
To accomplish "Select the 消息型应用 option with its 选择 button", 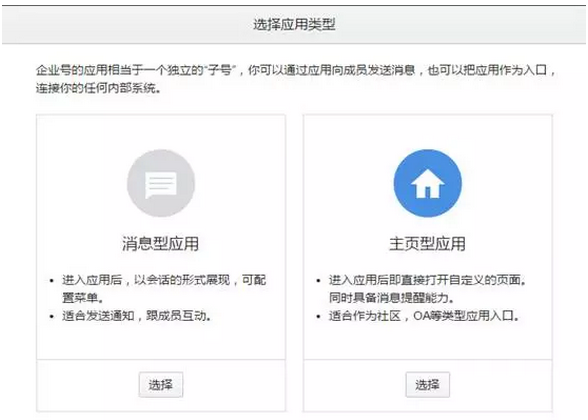I will 161,384.
